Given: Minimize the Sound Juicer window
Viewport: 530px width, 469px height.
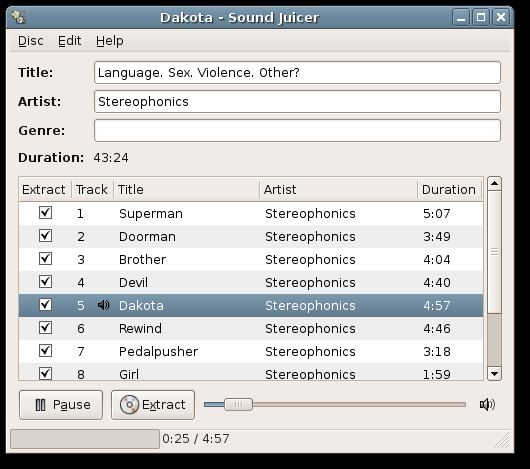Looking at the screenshot, I should (461, 17).
